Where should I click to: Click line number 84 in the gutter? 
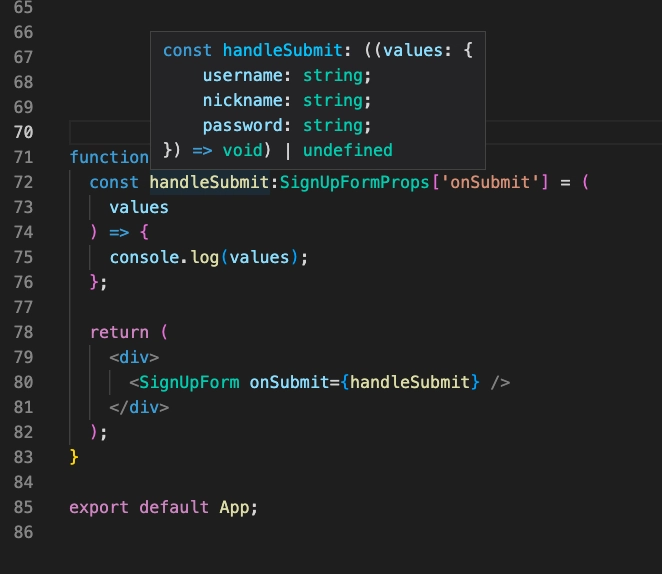[x=23, y=482]
